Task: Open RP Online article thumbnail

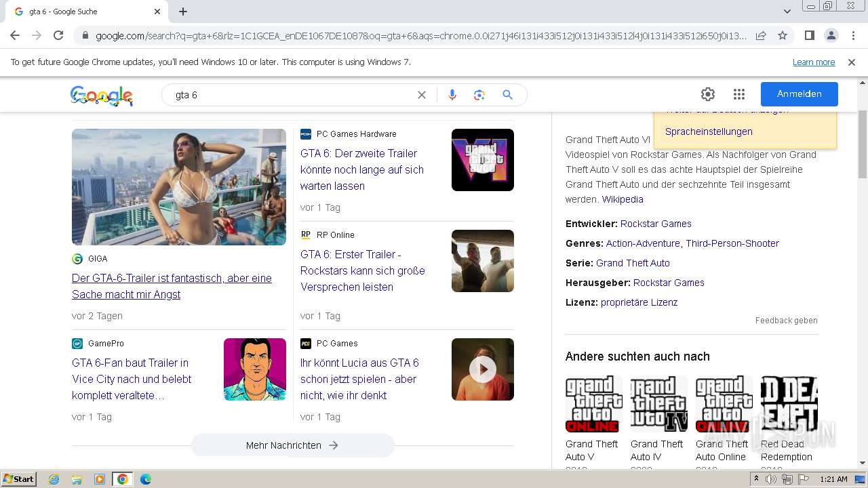Action: click(x=483, y=261)
